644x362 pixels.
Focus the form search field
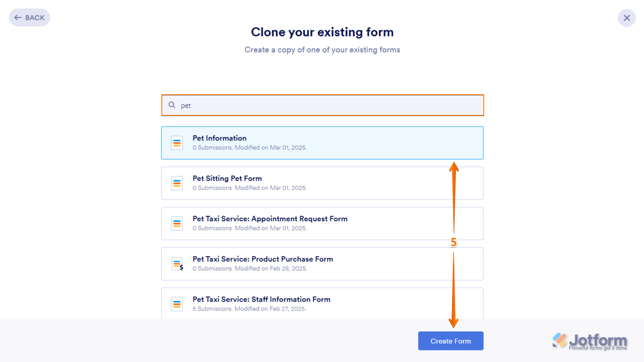pyautogui.click(x=330, y=105)
